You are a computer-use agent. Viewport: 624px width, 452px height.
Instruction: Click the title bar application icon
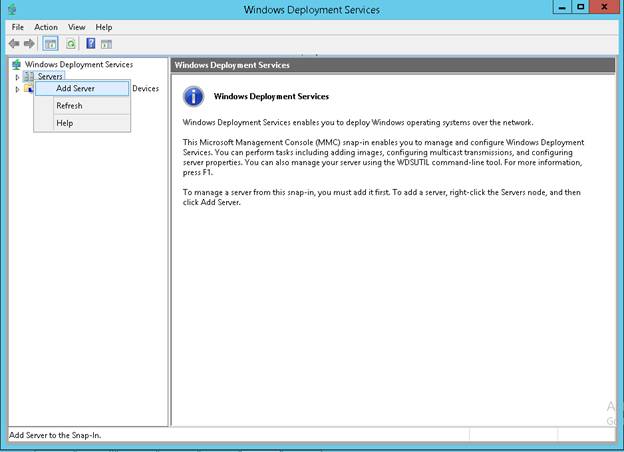point(11,9)
